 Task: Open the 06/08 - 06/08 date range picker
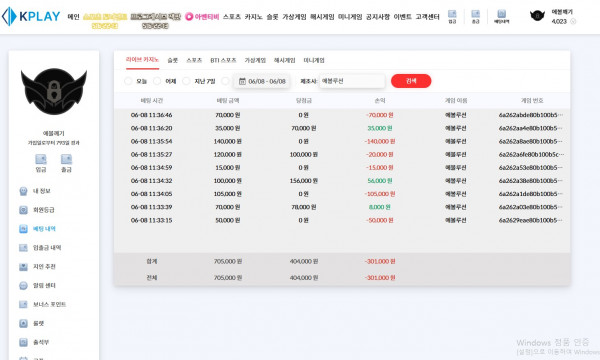click(x=262, y=81)
